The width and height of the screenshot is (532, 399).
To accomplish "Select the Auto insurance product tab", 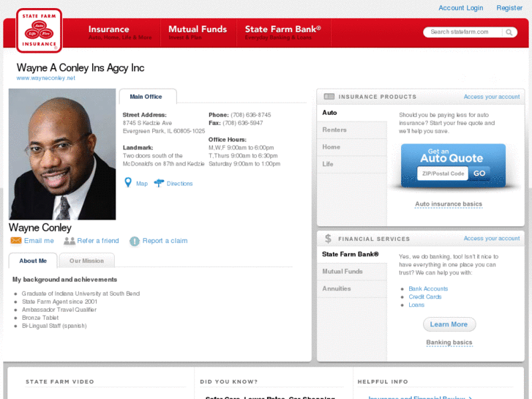I will pos(352,113).
